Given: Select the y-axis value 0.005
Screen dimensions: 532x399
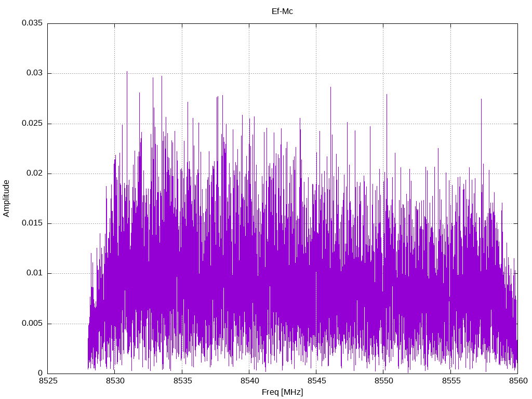Looking at the screenshot, I should tap(32, 323).
